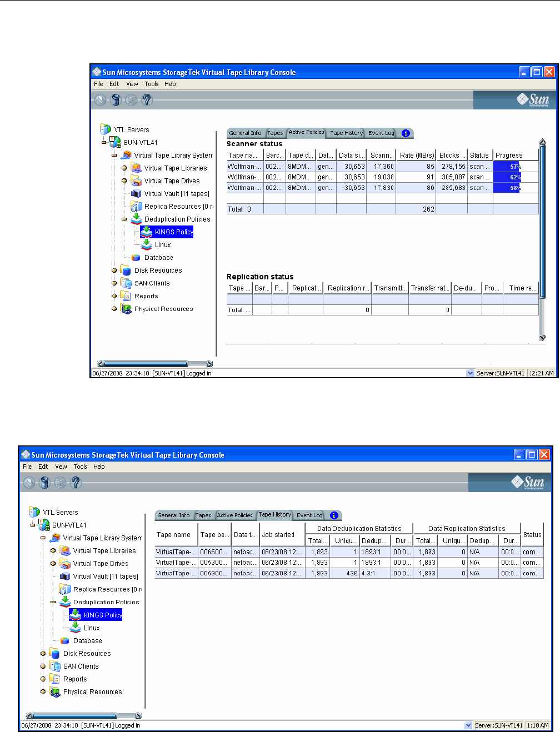The image size is (560, 732).
Task: Click the Rate (MB/s) column header
Action: [x=417, y=156]
